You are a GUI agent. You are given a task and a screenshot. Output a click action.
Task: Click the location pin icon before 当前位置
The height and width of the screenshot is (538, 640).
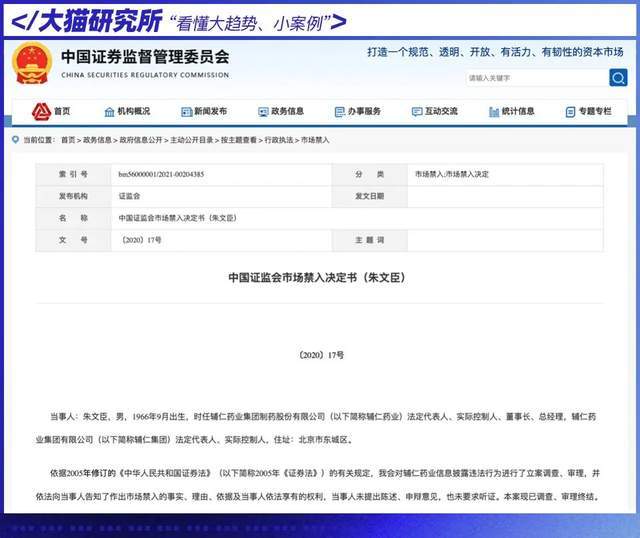coord(16,140)
